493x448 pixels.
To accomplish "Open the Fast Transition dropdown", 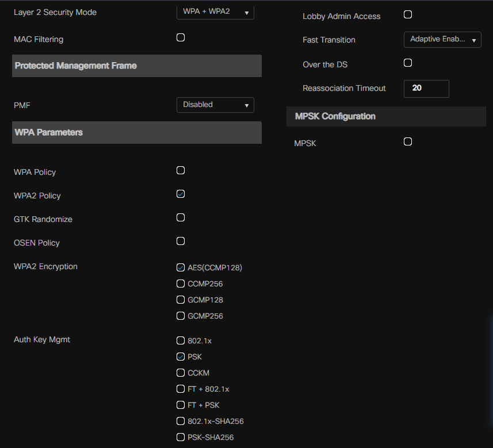I will click(442, 40).
